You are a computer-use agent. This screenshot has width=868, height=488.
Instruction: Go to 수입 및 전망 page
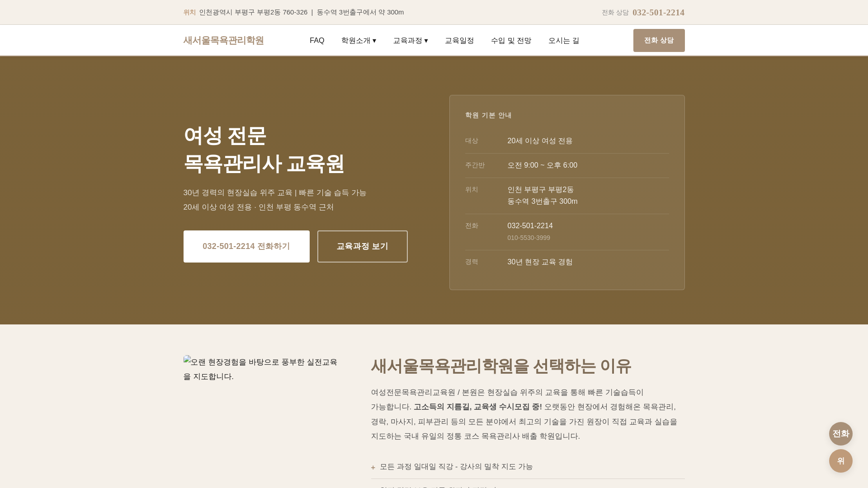pyautogui.click(x=511, y=41)
